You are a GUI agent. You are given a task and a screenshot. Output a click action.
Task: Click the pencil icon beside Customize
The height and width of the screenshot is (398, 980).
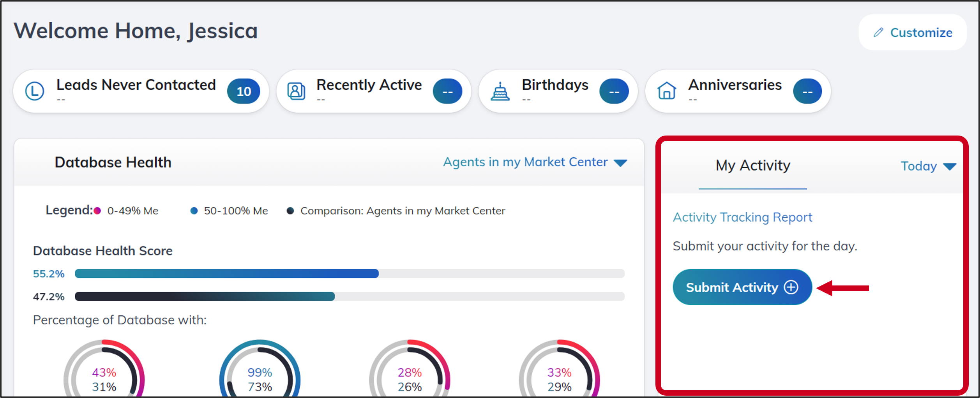(878, 33)
